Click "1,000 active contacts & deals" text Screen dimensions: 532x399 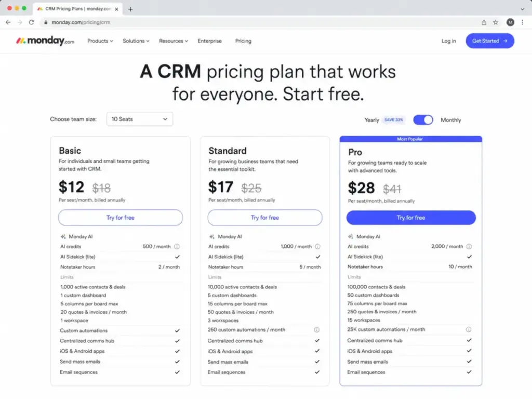pos(92,287)
